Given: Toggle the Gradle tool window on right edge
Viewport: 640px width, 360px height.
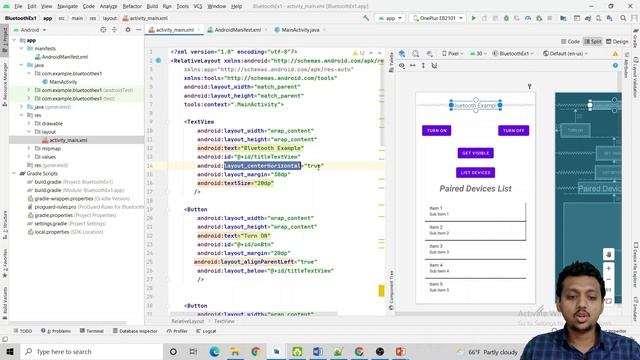Looking at the screenshot, I should (x=636, y=38).
